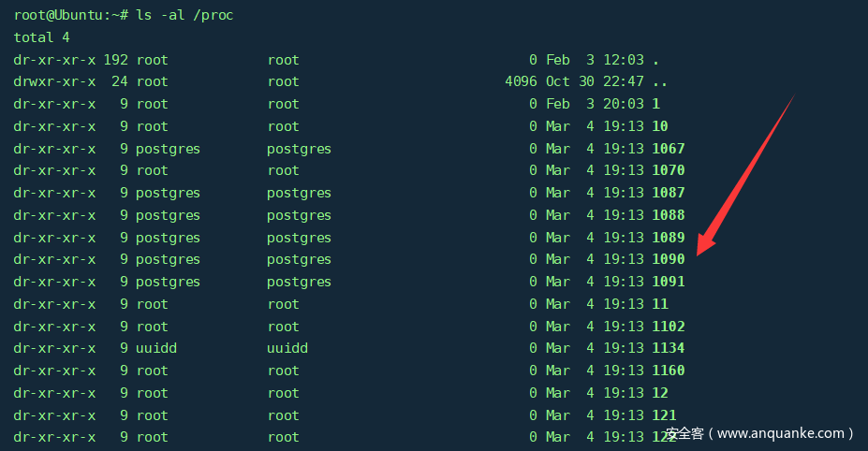Click the 1067 process directory entry
This screenshot has width=868, height=451.
(669, 149)
